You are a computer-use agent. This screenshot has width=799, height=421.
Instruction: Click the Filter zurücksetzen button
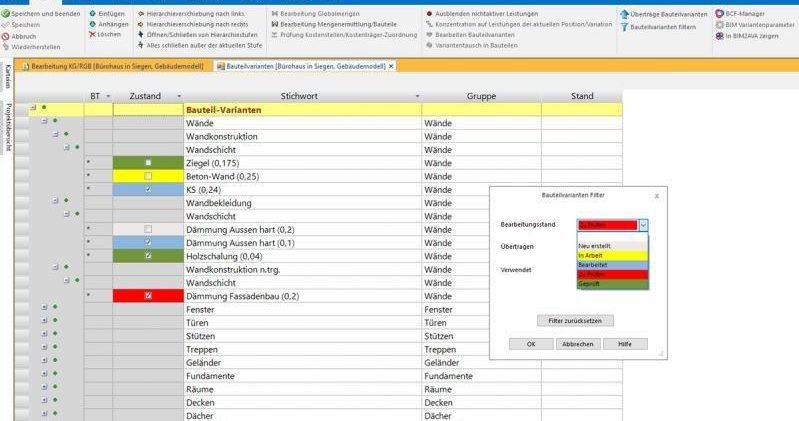574,321
